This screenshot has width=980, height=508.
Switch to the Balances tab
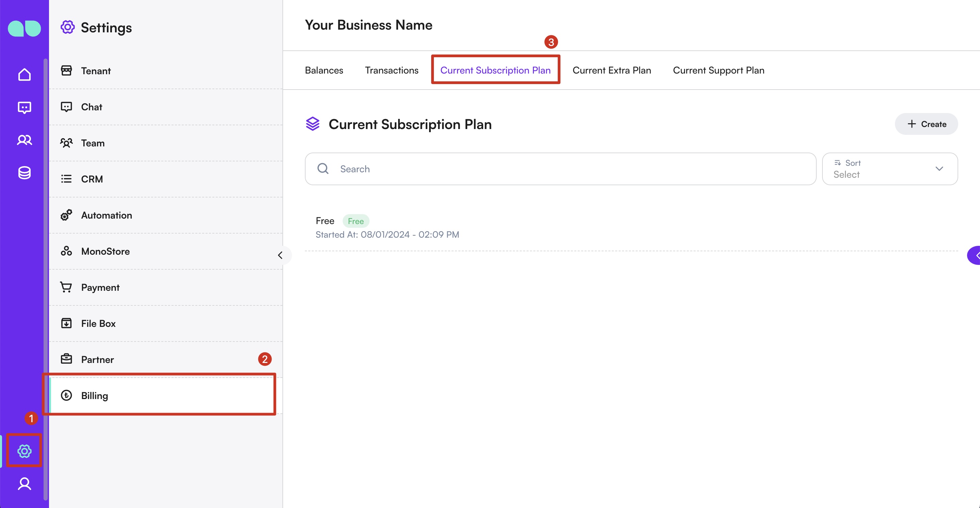(x=324, y=70)
